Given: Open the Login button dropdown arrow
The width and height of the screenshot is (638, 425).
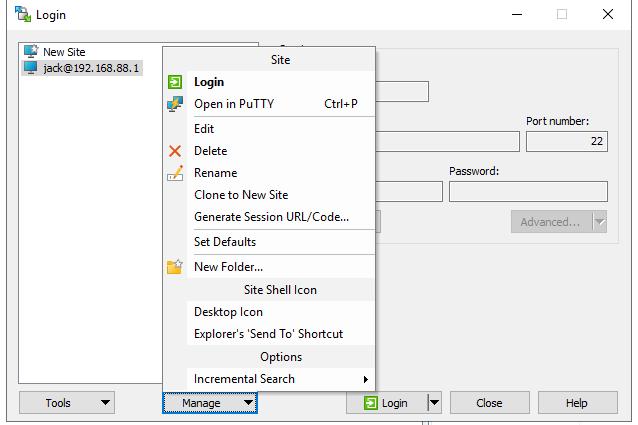Looking at the screenshot, I should (435, 403).
